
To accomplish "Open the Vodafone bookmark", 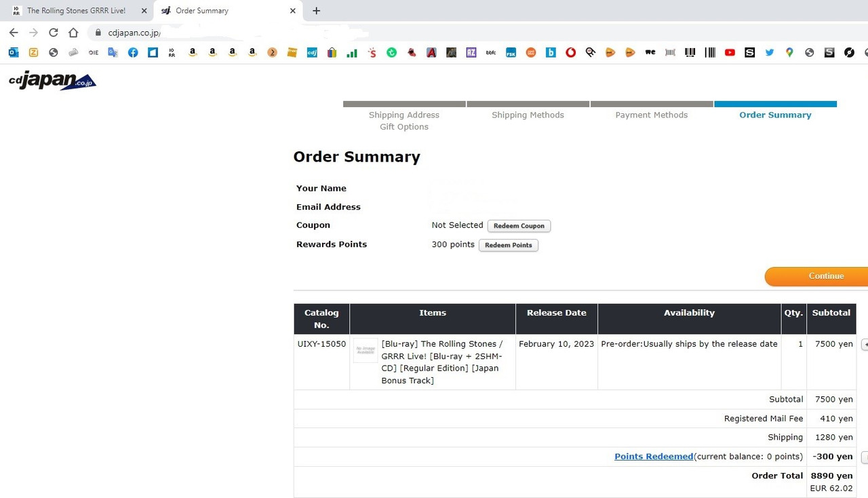I will tap(571, 52).
